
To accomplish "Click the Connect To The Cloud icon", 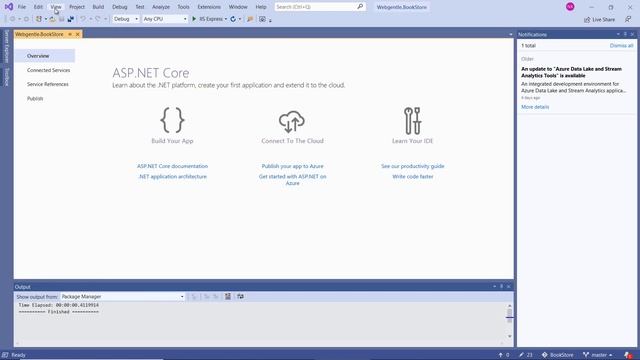I will click(x=292, y=121).
